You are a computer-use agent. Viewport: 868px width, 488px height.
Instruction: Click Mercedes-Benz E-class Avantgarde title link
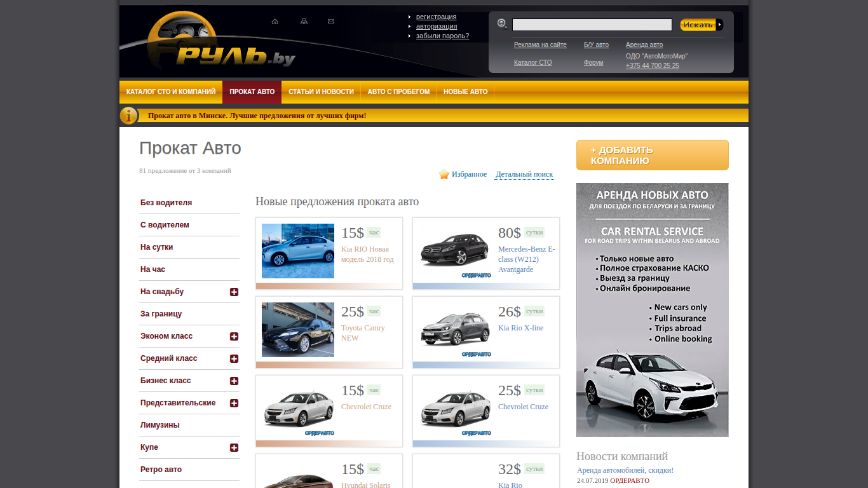(526, 259)
